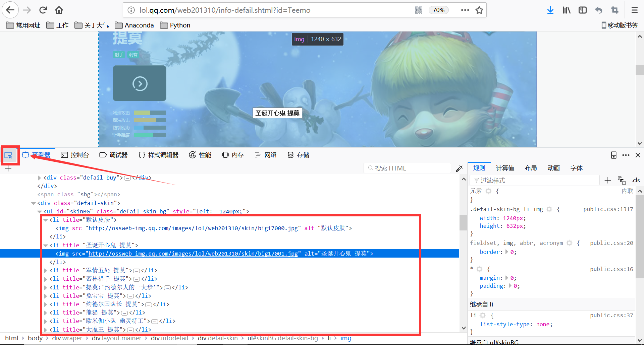This screenshot has height=345, width=644.
Task: Select body in the breadcrumb trail
Action: pos(35,338)
